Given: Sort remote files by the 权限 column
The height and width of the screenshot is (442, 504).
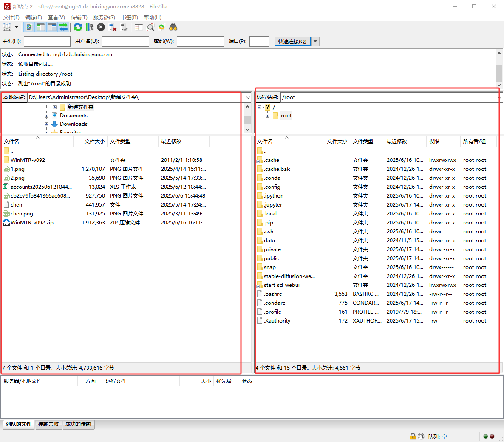Looking at the screenshot, I should tap(434, 142).
